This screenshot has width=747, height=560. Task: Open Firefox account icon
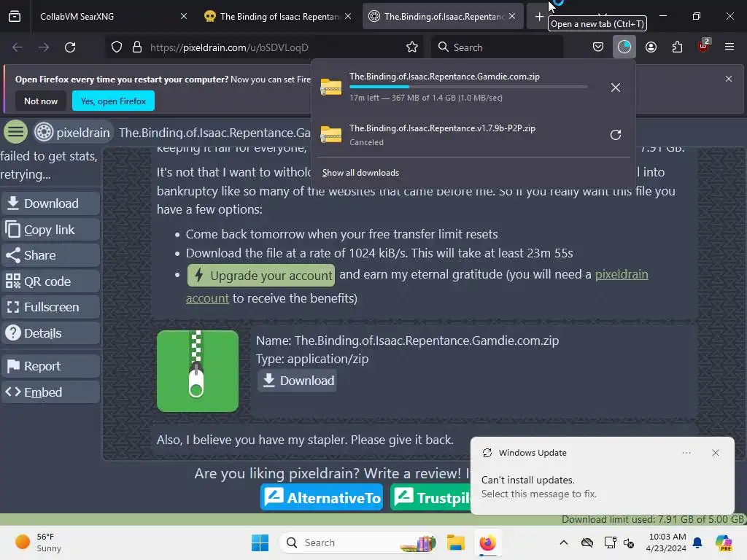point(651,47)
